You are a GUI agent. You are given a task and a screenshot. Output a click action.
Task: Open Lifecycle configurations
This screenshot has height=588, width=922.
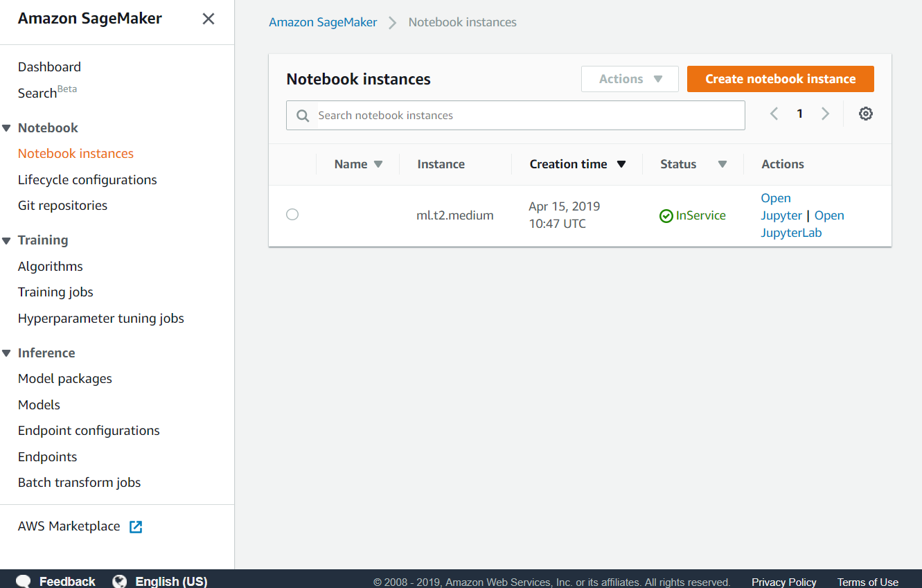point(87,180)
